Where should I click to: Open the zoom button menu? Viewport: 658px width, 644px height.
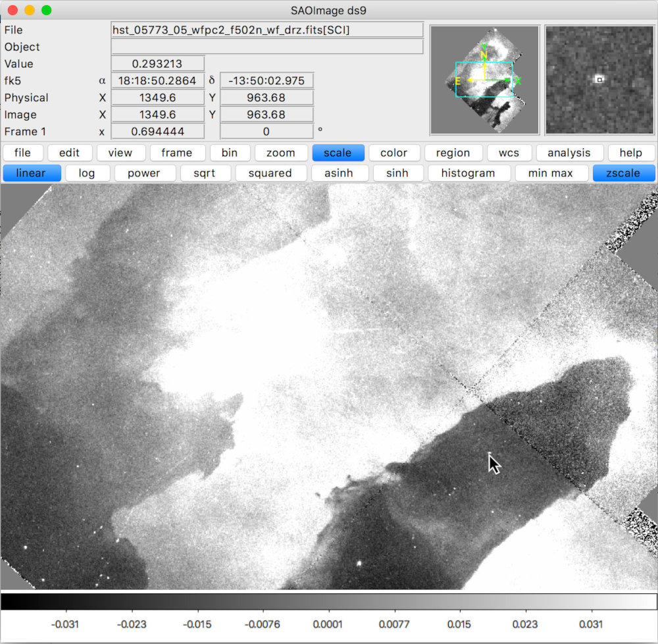(281, 152)
